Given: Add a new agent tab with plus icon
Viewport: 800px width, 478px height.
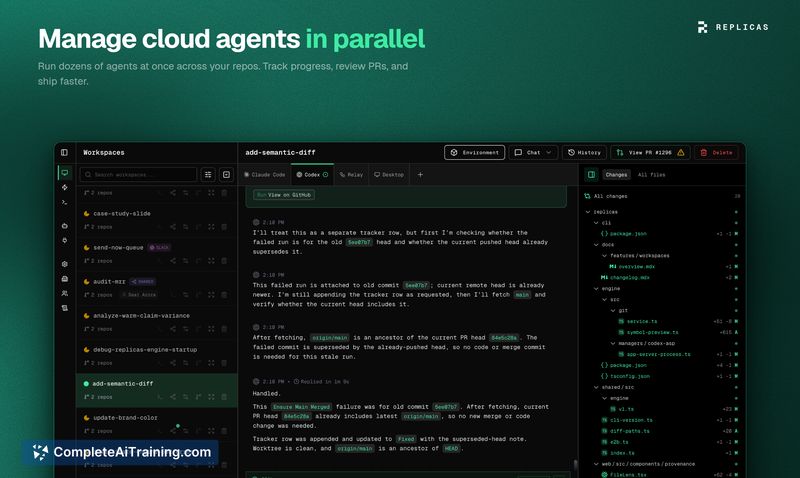Looking at the screenshot, I should coord(420,174).
